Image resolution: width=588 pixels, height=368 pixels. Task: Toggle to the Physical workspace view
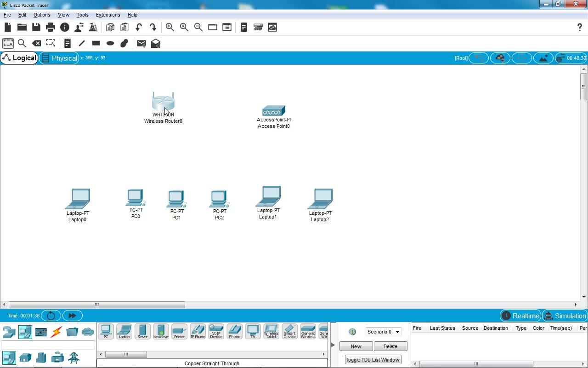click(x=59, y=58)
